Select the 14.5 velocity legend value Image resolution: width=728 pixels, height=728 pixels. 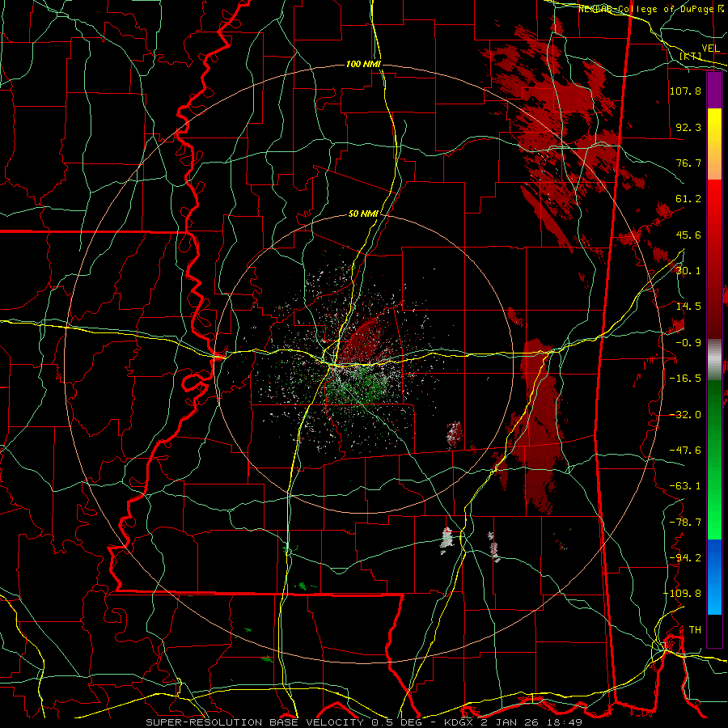pos(688,307)
